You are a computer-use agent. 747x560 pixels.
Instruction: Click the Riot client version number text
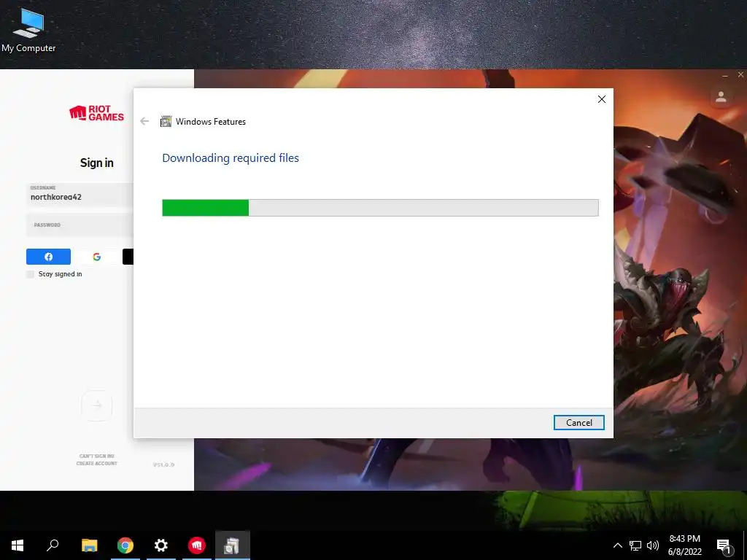163,464
